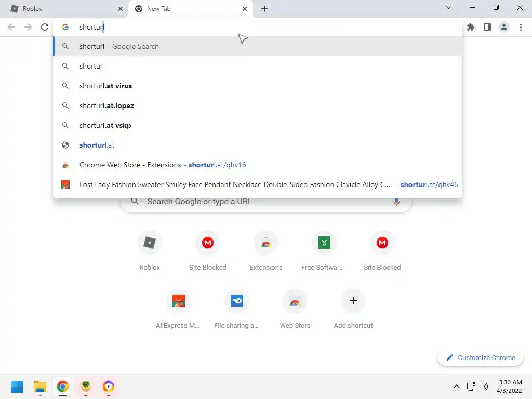Show hidden system tray icons

pos(457,387)
